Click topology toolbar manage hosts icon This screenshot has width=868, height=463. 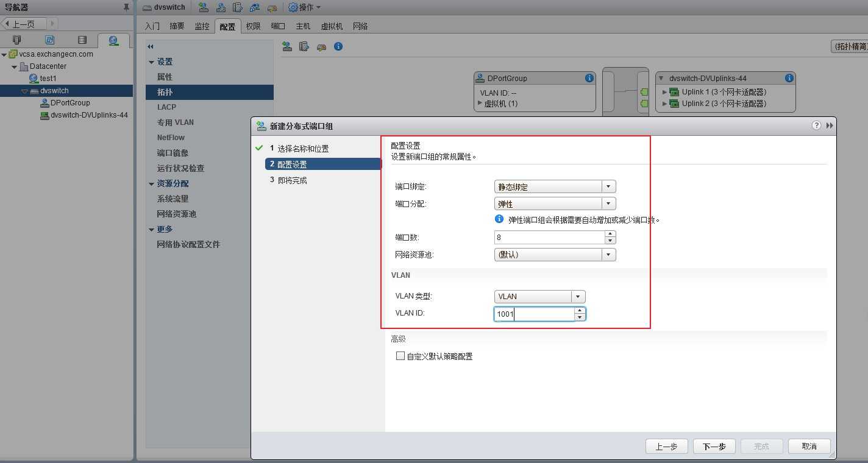pyautogui.click(x=304, y=46)
